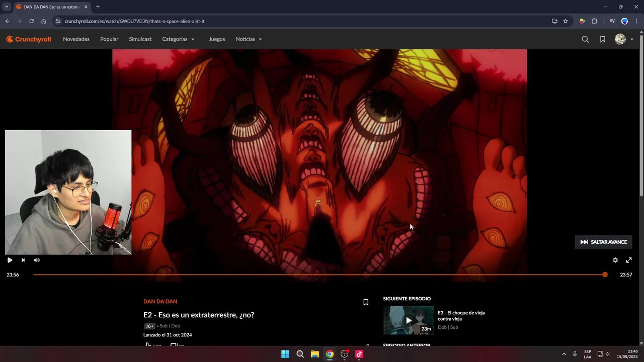Click the browser back button

pyautogui.click(x=7, y=21)
